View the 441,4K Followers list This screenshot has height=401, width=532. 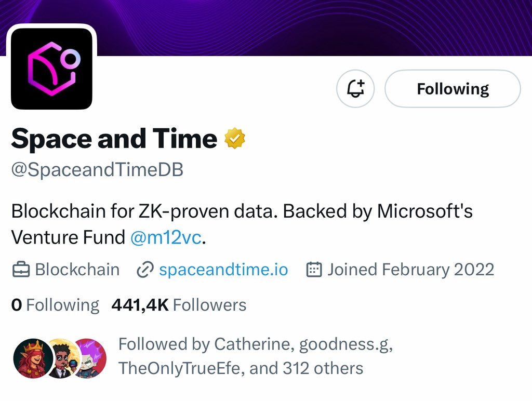[x=179, y=305]
